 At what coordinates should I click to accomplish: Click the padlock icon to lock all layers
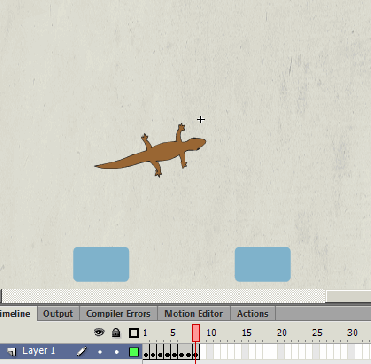(x=116, y=332)
